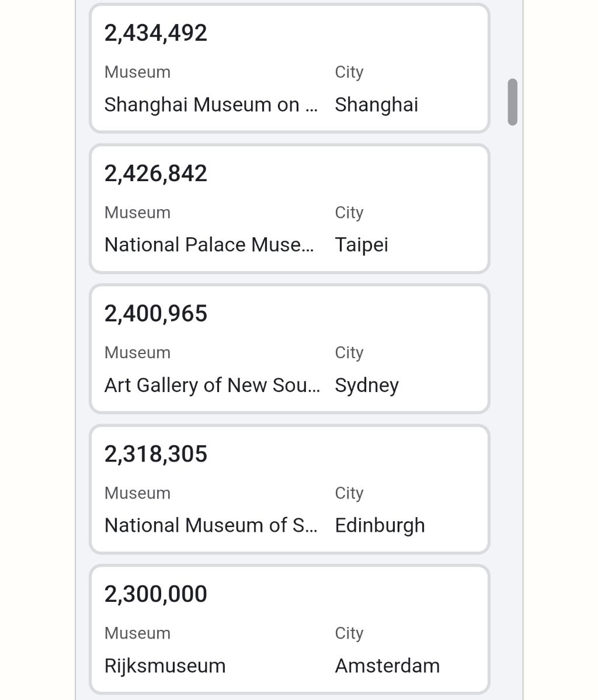Click Museum label in Sydney card
Screen dimensions: 598x700
(137, 353)
